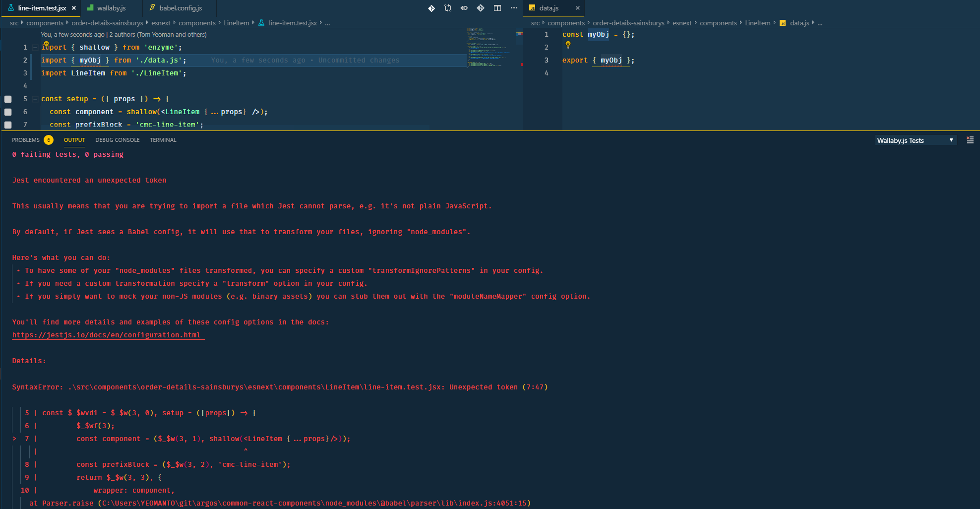Select the PROBLEMS tab showing 6 issues
Screen dimensions: 980x509
[26, 140]
